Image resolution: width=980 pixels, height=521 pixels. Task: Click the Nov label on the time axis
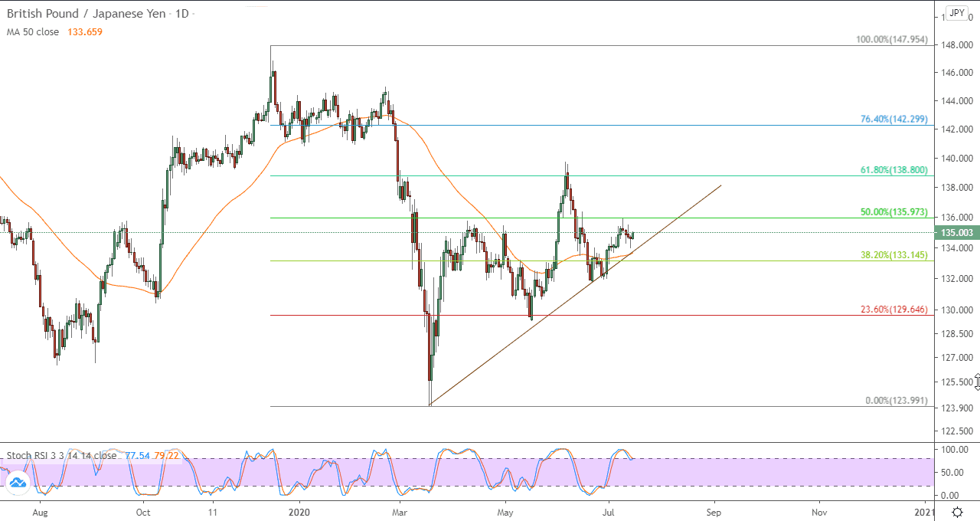[819, 511]
